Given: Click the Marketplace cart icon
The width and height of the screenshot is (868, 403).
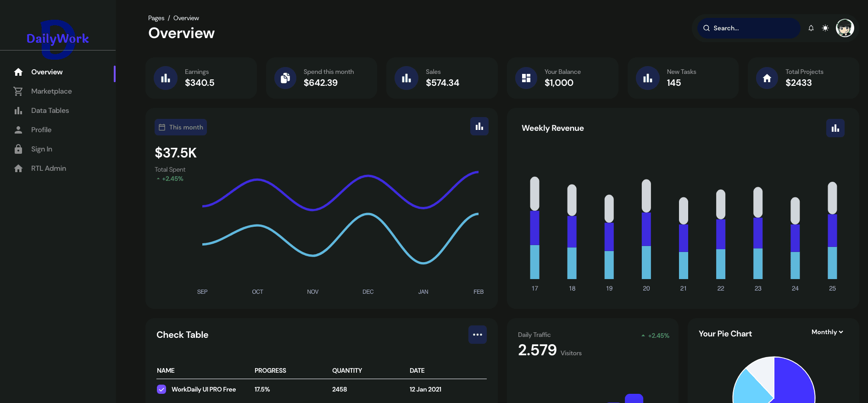Looking at the screenshot, I should tap(18, 91).
